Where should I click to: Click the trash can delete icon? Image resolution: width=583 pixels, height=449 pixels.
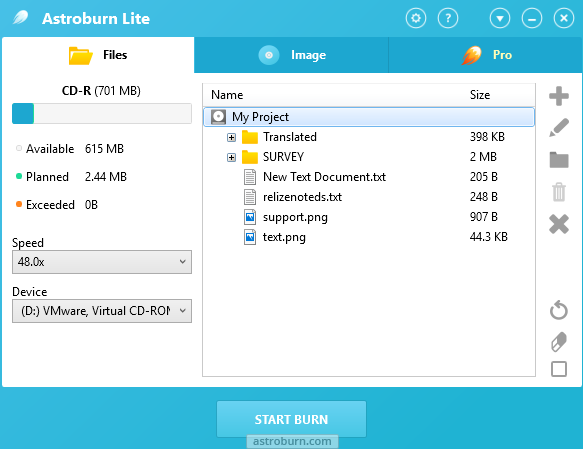pos(559,192)
